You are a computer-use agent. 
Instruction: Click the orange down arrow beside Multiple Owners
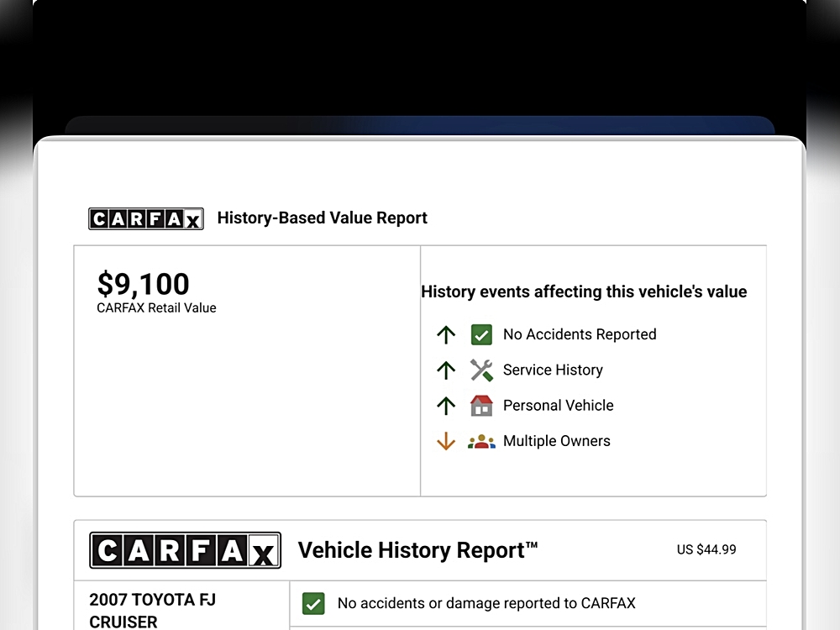click(446, 442)
